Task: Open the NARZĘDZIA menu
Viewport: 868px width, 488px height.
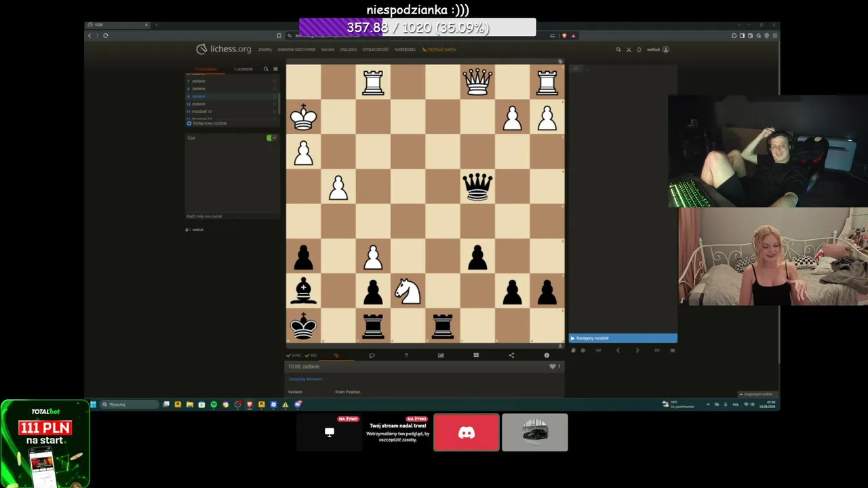Action: 405,49
